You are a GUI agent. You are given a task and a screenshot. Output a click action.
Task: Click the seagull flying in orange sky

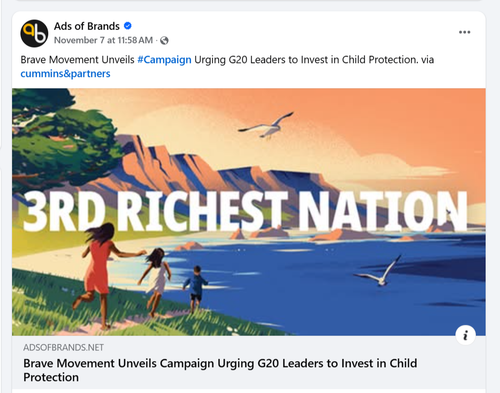coord(268,125)
